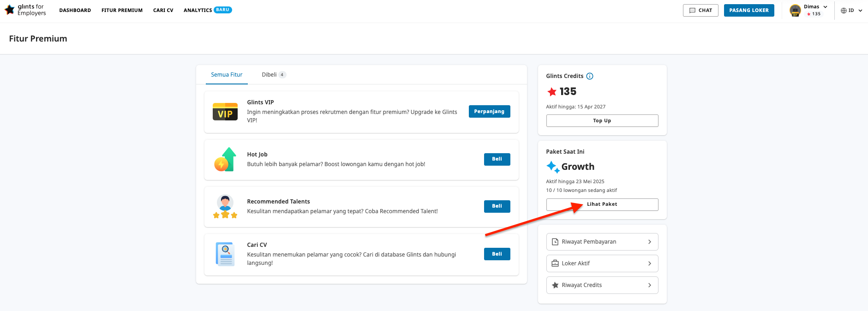Click the 'Aktif hingga 23 Mei 2025' text

[x=575, y=181]
